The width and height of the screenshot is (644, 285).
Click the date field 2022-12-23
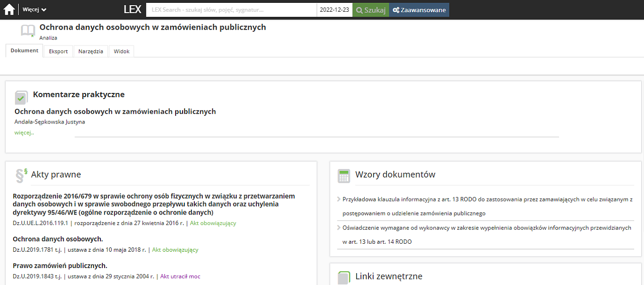(334, 10)
